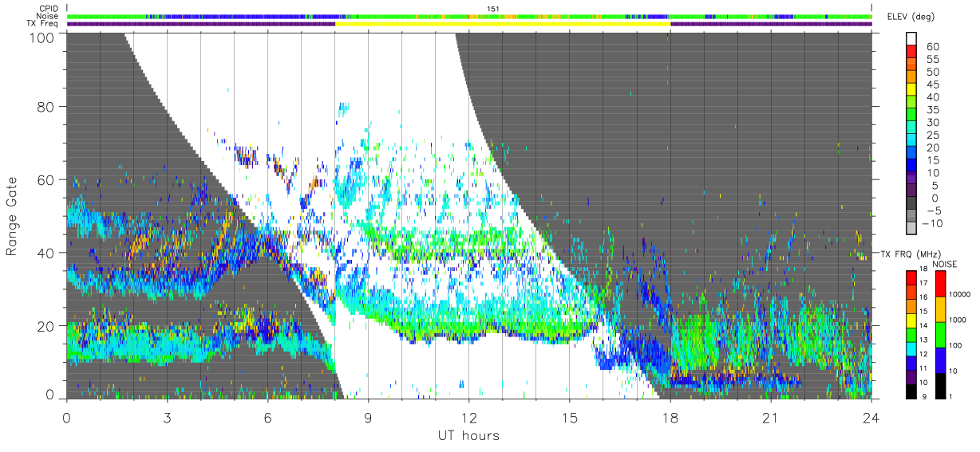This screenshot has width=980, height=452.
Task: Click the CPID row label
Action: point(49,9)
